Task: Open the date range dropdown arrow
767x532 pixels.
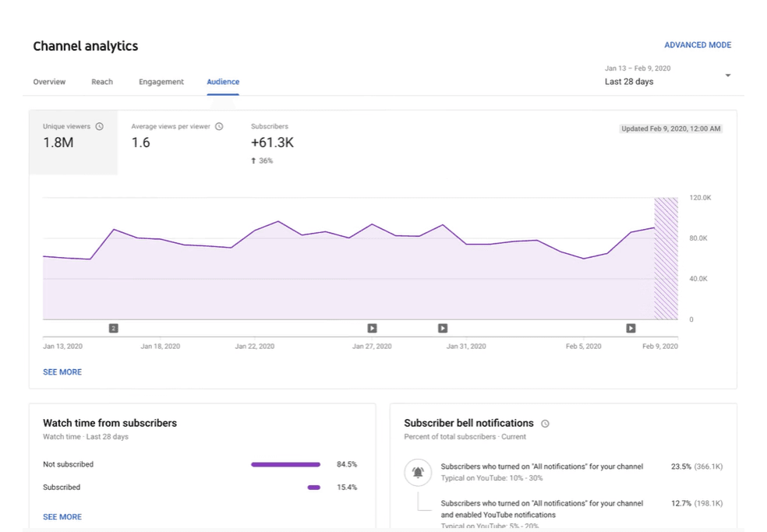Action: tap(728, 76)
